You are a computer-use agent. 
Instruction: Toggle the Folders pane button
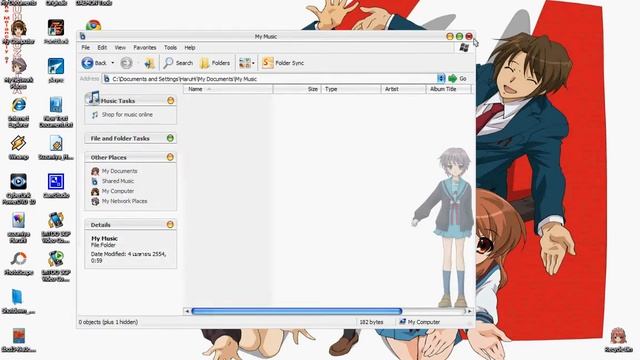click(x=215, y=63)
